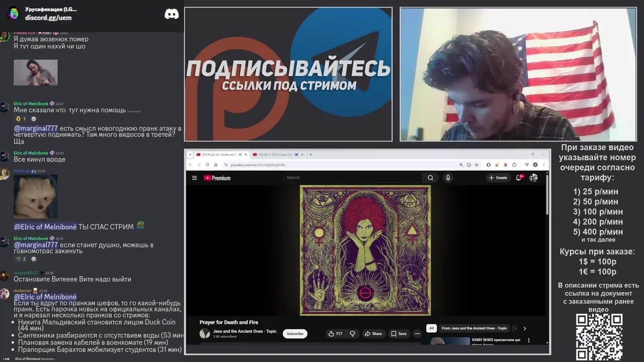This screenshot has width=644, height=362.
Task: Click the Share button
Action: [373, 333]
